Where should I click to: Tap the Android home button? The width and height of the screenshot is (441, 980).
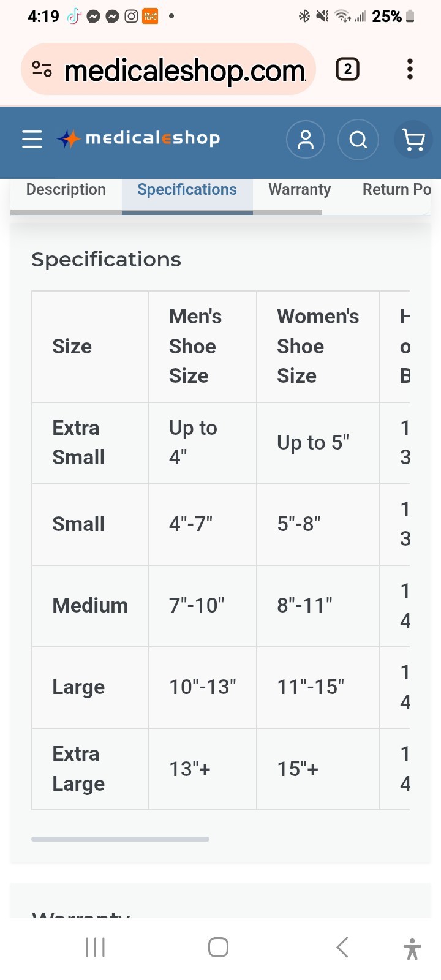pos(219,947)
